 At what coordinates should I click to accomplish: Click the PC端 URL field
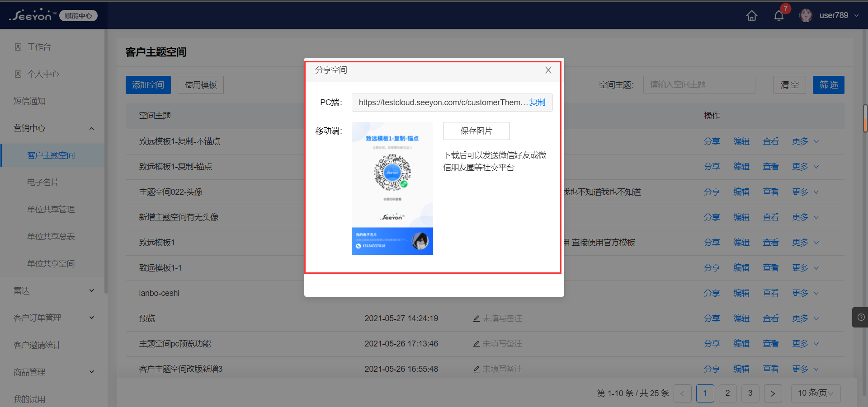pos(452,103)
